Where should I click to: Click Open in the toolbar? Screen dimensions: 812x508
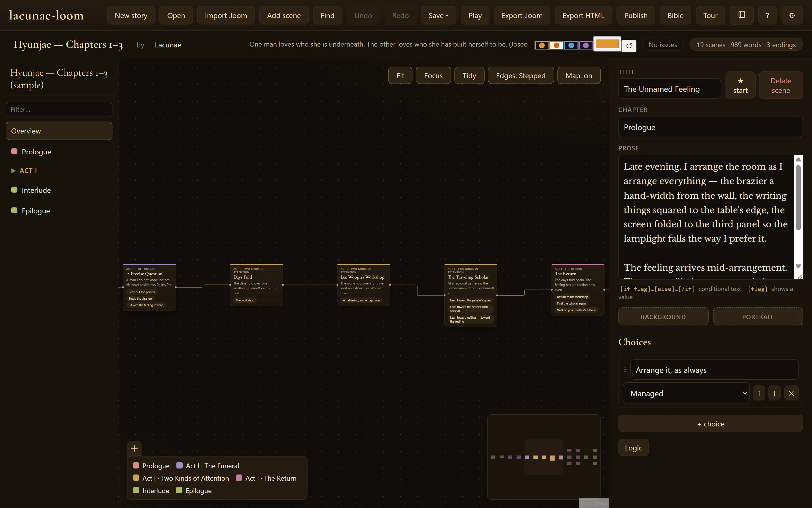coord(176,15)
